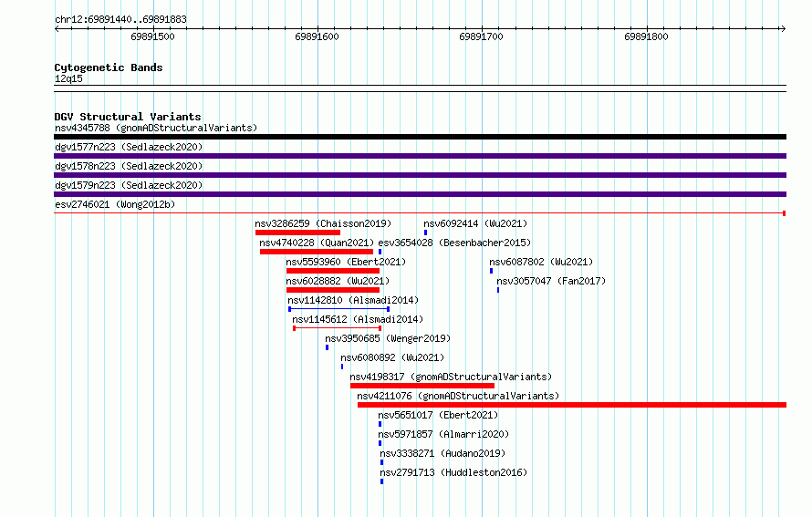Click blue marker under nsv6092414
The width and height of the screenshot is (812, 517).
[426, 233]
